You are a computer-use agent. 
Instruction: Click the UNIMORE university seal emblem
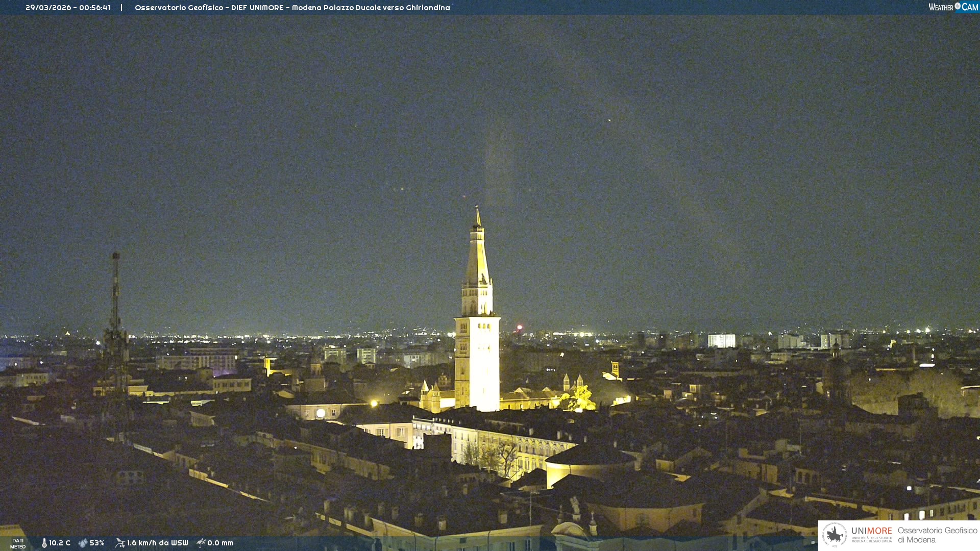835,535
